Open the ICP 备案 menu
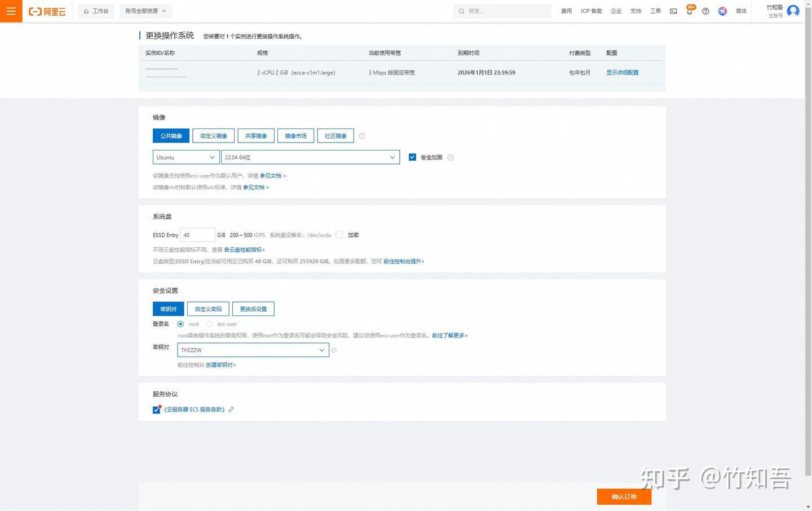Image resolution: width=812 pixels, height=511 pixels. tap(592, 11)
